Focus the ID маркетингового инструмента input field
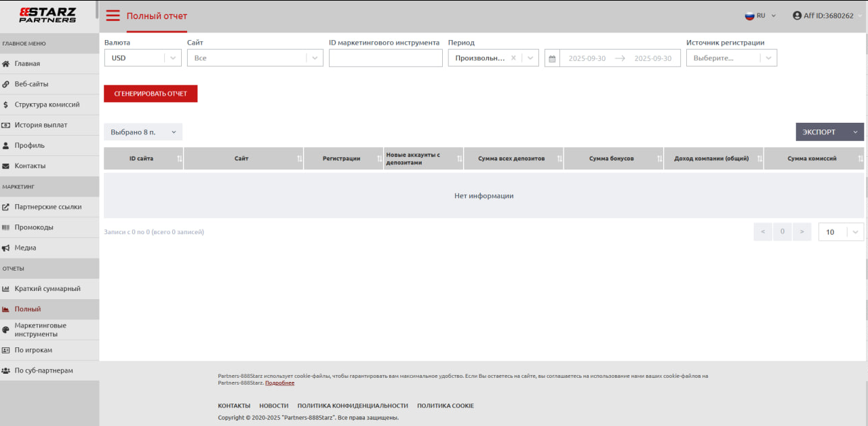This screenshot has height=426, width=868. (x=385, y=58)
